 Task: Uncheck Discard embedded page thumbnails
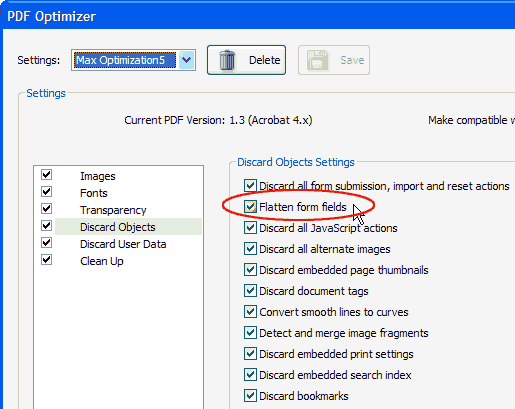(x=250, y=270)
